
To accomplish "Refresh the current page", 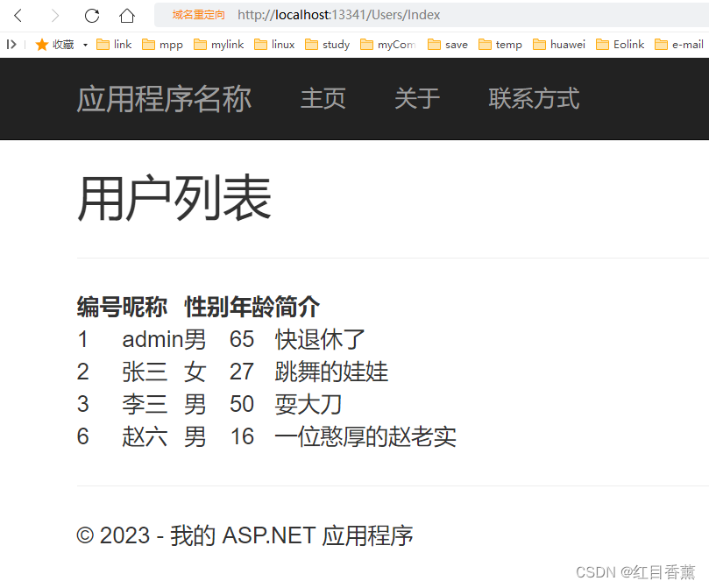I will point(91,15).
